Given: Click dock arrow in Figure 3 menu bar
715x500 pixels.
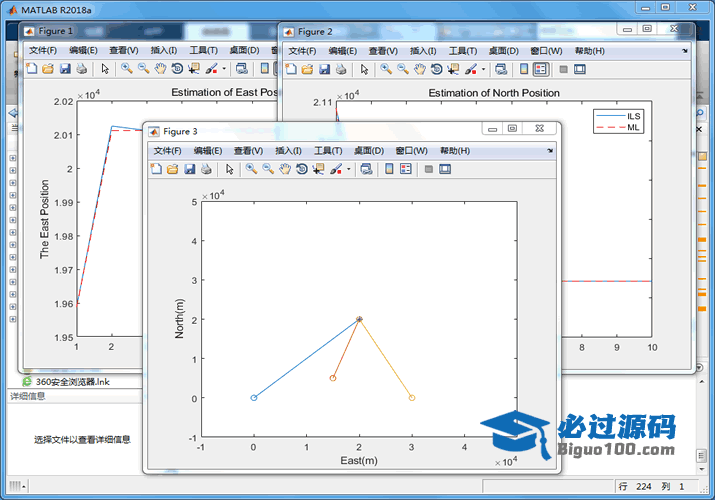Looking at the screenshot, I should (x=550, y=150).
